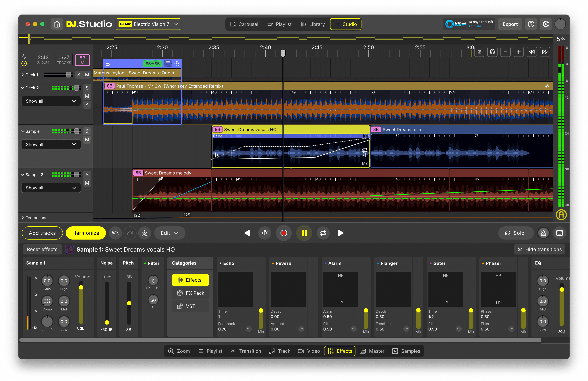The image size is (588, 381).
Task: Zoom out the timeline with minus icon
Action: 506,52
